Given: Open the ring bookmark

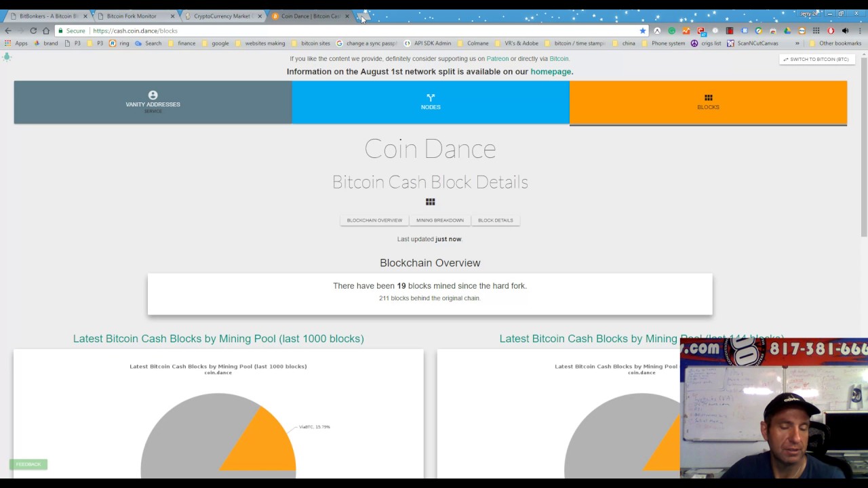Looking at the screenshot, I should [119, 43].
